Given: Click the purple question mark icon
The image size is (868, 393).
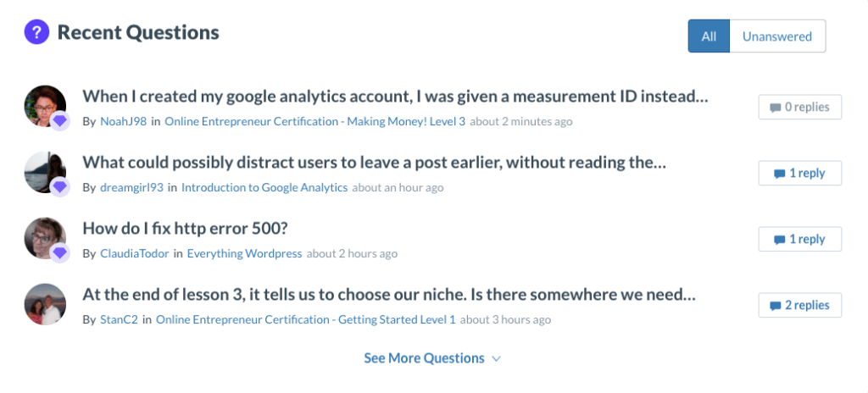Looking at the screenshot, I should click(36, 33).
